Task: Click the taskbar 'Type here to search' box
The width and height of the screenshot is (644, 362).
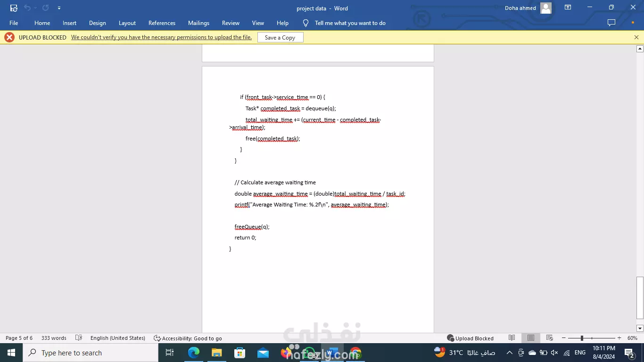Action: pos(91,353)
